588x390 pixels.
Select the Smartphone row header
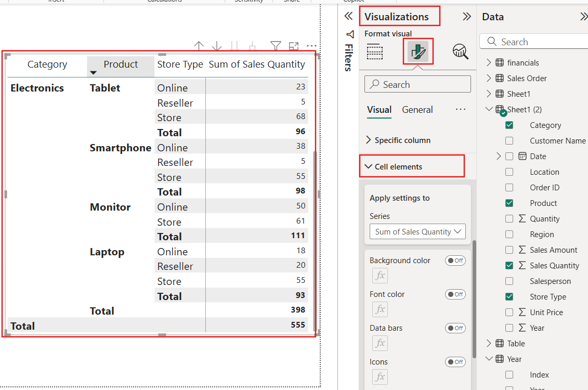(x=121, y=148)
